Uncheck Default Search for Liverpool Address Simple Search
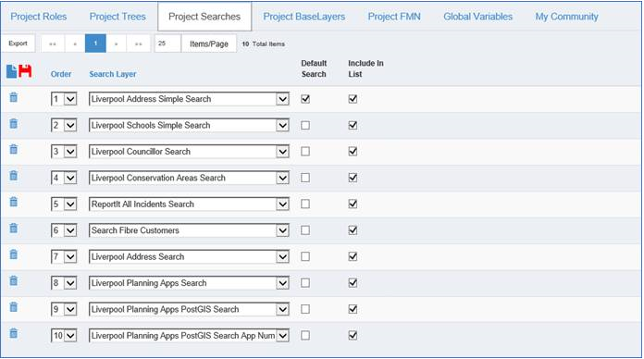The width and height of the screenshot is (644, 359). pos(305,99)
